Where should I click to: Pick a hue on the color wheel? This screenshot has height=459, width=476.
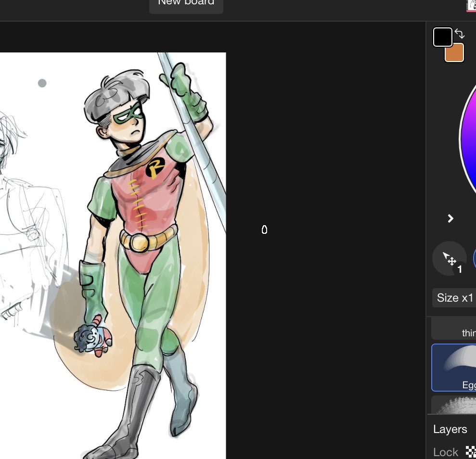pos(468,138)
